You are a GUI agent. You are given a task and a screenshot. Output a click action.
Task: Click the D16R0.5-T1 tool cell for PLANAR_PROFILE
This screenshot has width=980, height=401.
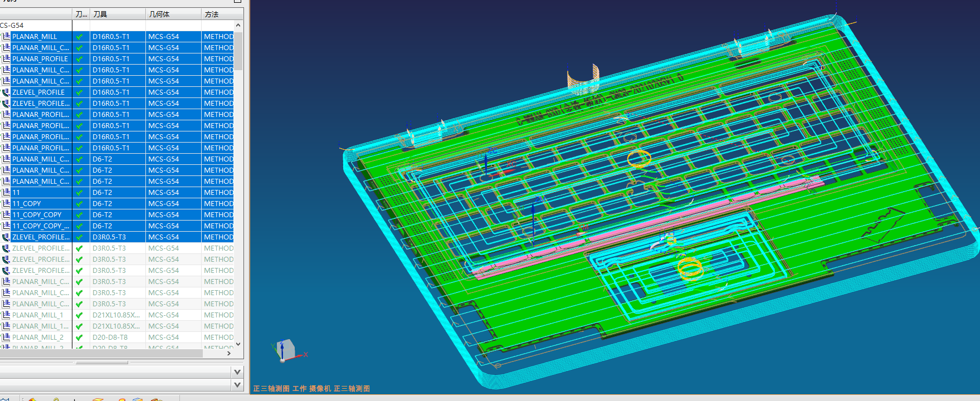tap(118, 59)
